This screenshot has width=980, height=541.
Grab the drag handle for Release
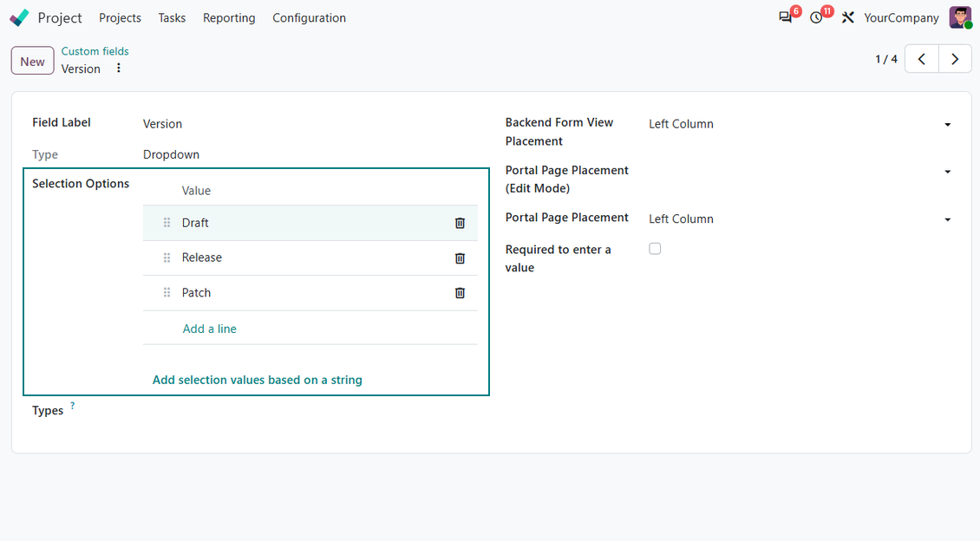167,257
